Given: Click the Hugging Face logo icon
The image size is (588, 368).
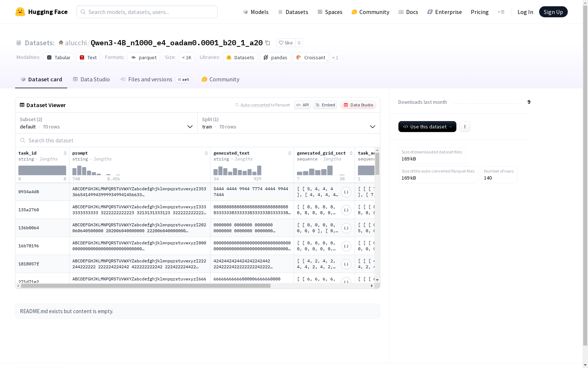Looking at the screenshot, I should (x=20, y=12).
